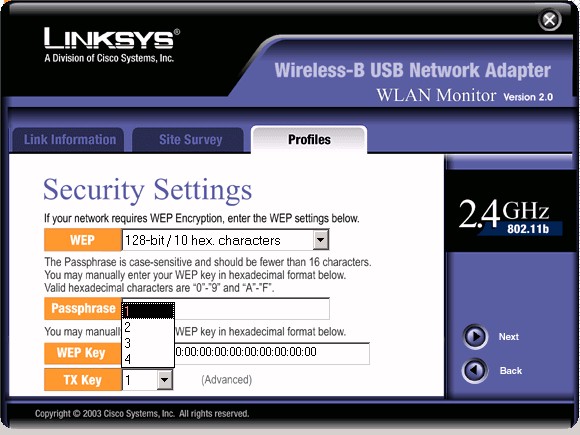580x435 pixels.
Task: Choose option 3 in TX Key list
Action: click(148, 343)
